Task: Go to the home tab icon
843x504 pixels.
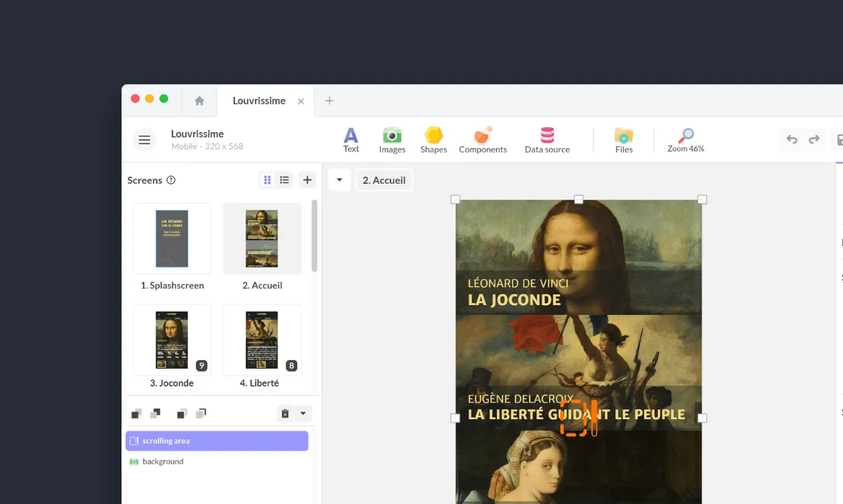Action: tap(199, 101)
